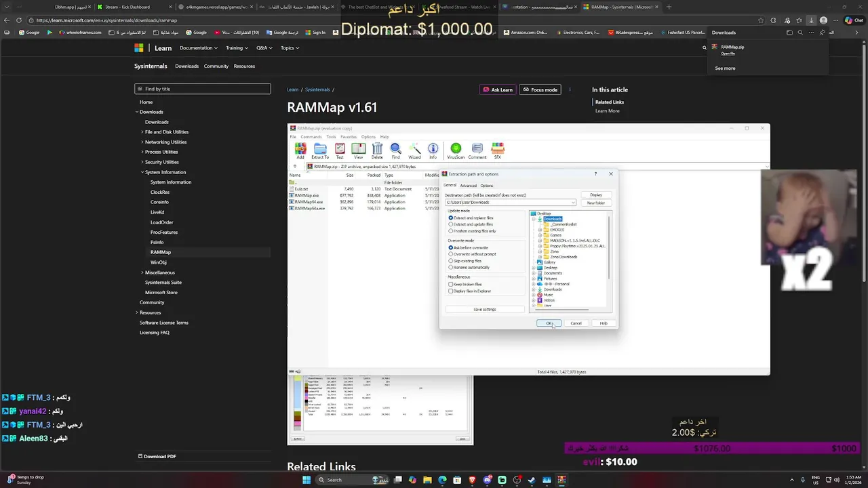Open the Documentation dropdown on Learn header
Viewport: 868px width, 488px height.
pos(199,48)
